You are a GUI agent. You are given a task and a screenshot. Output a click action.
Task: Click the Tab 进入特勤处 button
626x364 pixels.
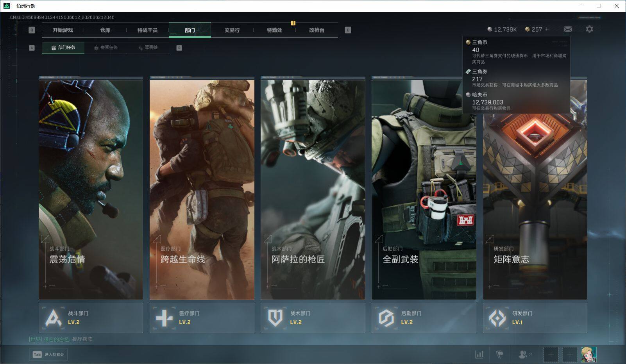coord(48,354)
